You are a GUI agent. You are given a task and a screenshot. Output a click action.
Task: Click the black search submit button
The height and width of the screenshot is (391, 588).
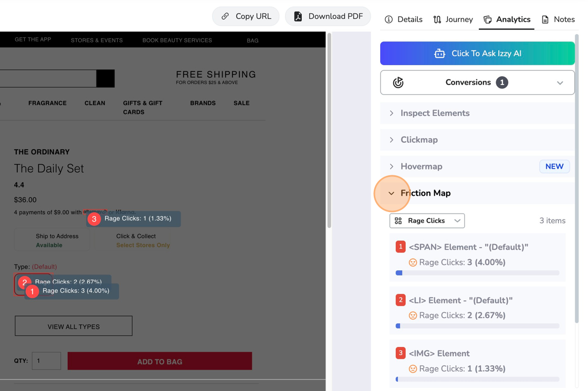[x=106, y=78]
